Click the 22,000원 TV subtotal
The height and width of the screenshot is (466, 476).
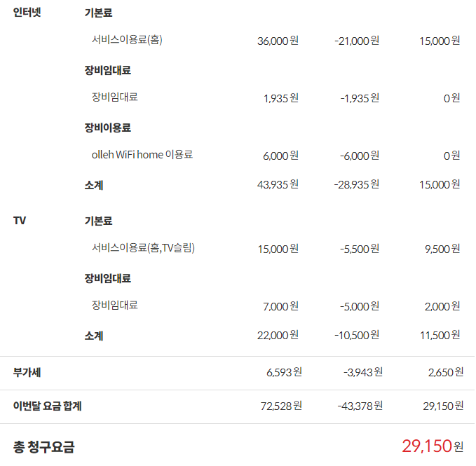point(278,335)
